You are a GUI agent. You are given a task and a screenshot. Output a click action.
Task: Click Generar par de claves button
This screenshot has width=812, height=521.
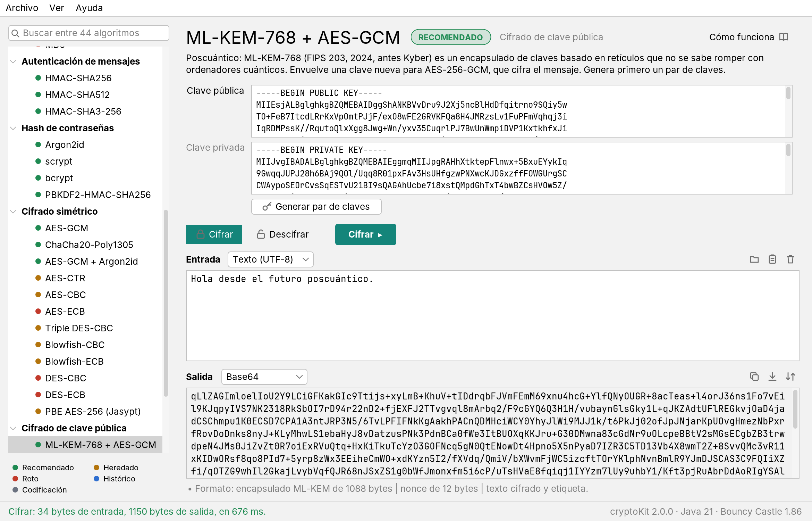click(316, 207)
